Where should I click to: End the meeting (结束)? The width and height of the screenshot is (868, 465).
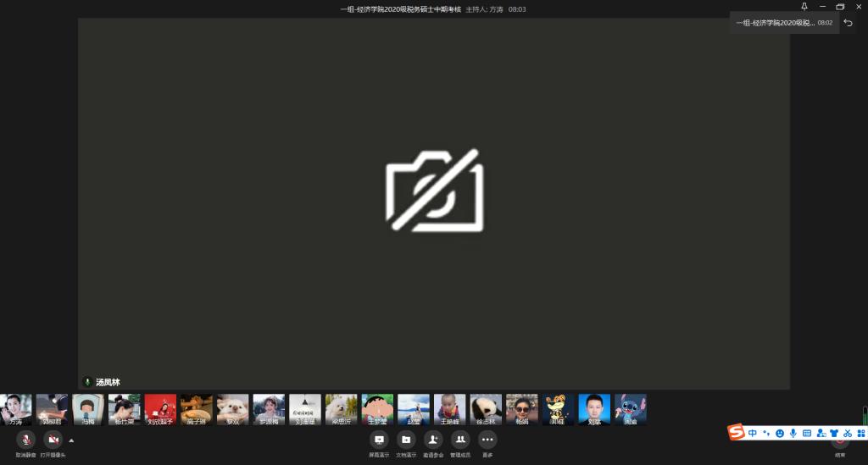tap(840, 442)
